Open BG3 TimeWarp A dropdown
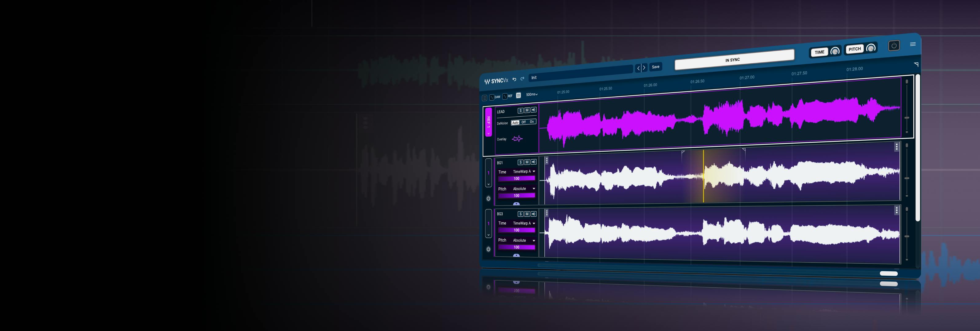 click(x=524, y=223)
